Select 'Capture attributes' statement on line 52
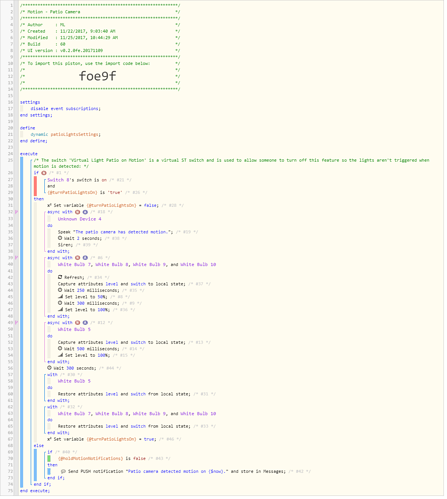Image resolution: width=447 pixels, height=499 pixels. click(x=122, y=343)
